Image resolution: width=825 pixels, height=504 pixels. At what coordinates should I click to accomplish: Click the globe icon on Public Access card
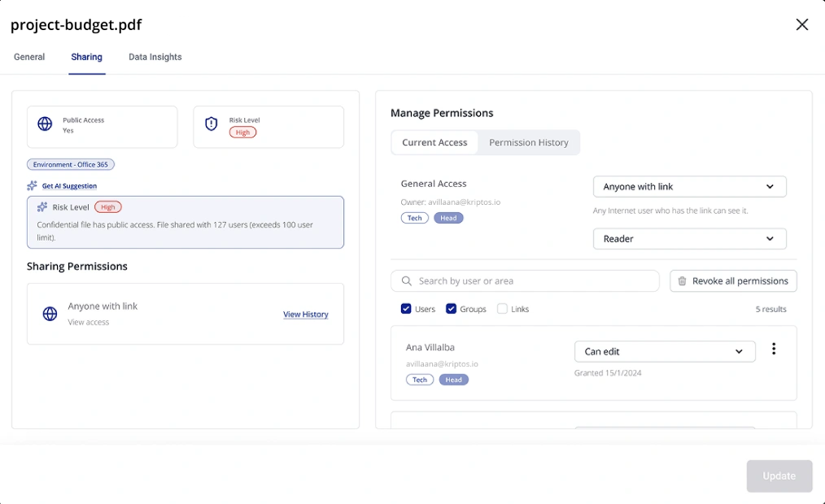point(44,123)
